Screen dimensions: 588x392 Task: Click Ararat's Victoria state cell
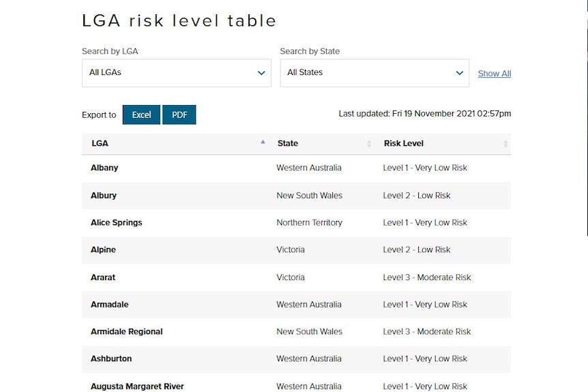click(x=291, y=277)
